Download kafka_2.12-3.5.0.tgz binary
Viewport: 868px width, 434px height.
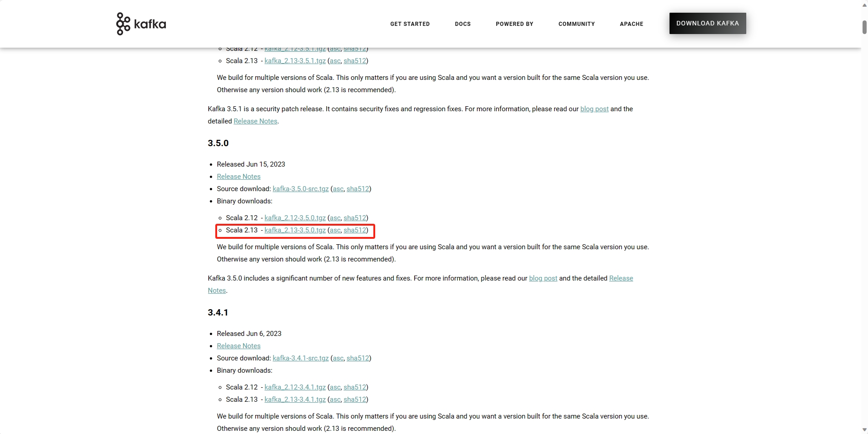(x=295, y=218)
